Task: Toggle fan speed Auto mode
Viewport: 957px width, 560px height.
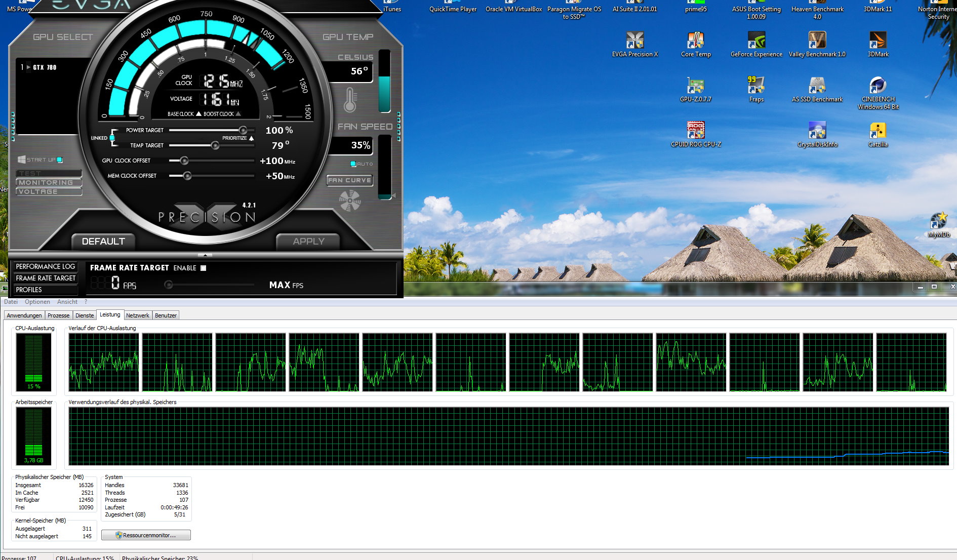Action: click(x=353, y=164)
